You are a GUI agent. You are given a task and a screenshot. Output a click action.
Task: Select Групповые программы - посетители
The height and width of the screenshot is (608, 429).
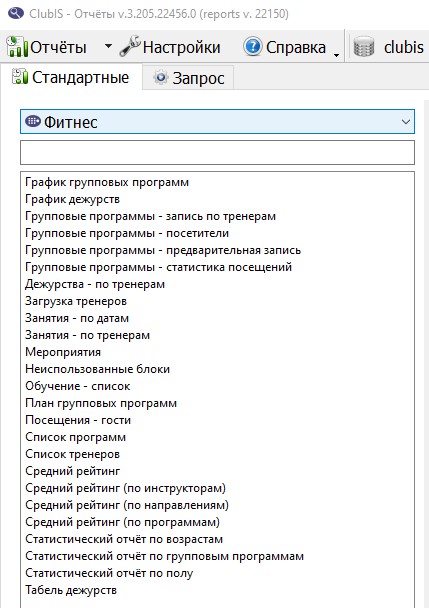[127, 233]
